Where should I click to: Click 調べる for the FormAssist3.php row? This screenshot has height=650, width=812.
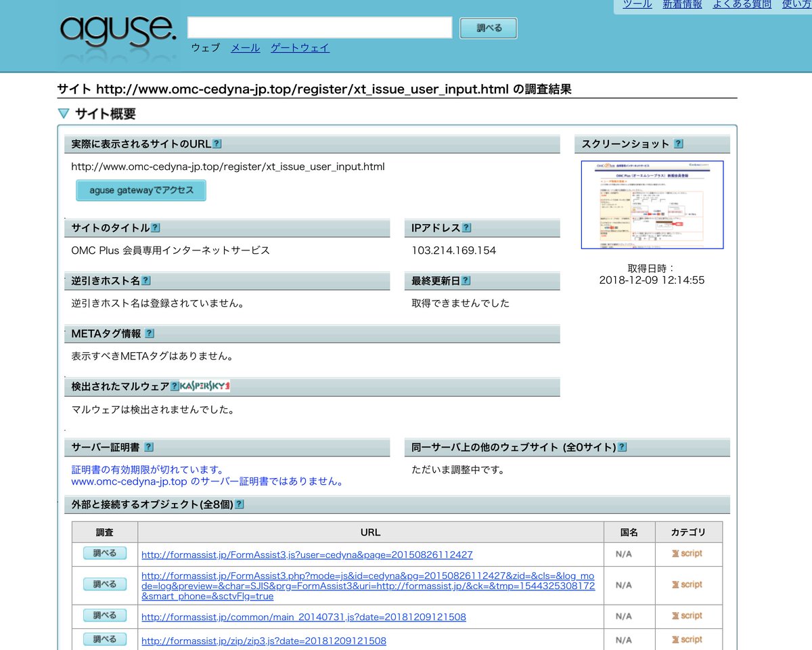pos(105,585)
